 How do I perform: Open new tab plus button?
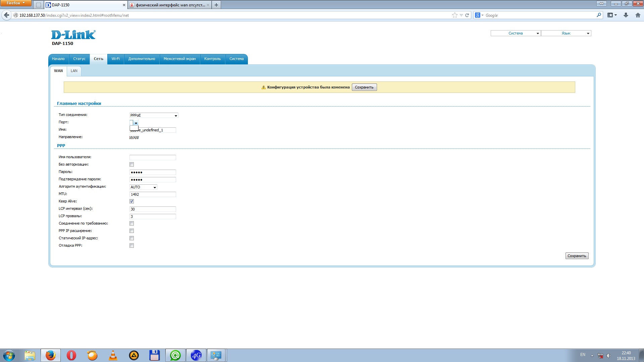[216, 5]
